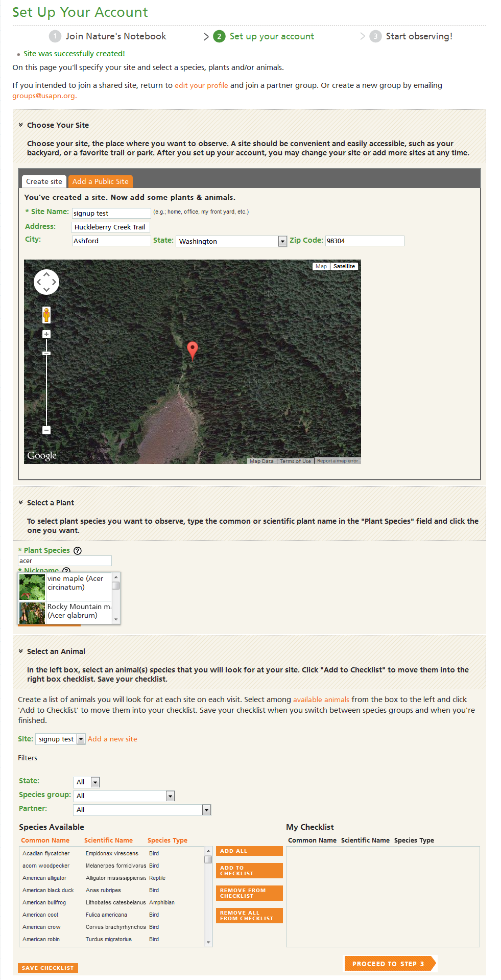
Task: Select the vine maple thumbnail suggestion
Action: [32, 587]
